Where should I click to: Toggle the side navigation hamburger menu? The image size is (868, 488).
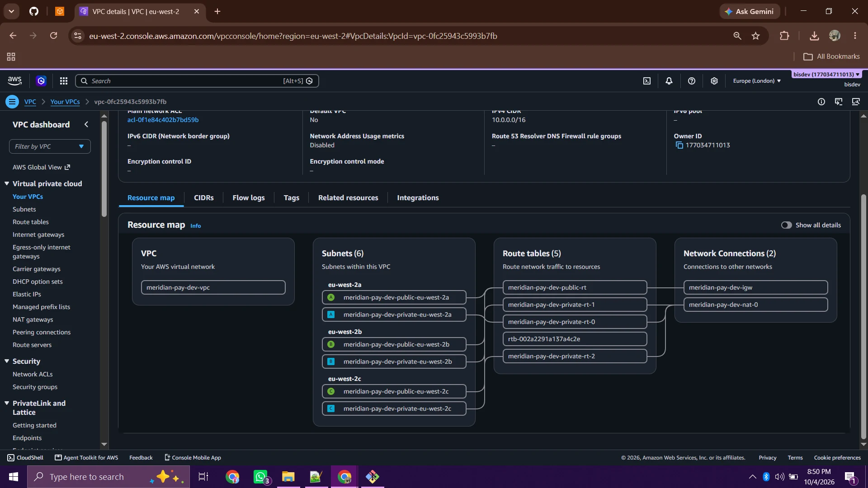click(12, 102)
